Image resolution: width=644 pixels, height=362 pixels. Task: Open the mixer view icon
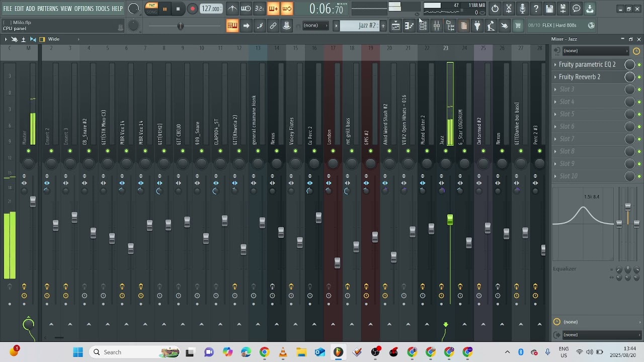click(436, 26)
